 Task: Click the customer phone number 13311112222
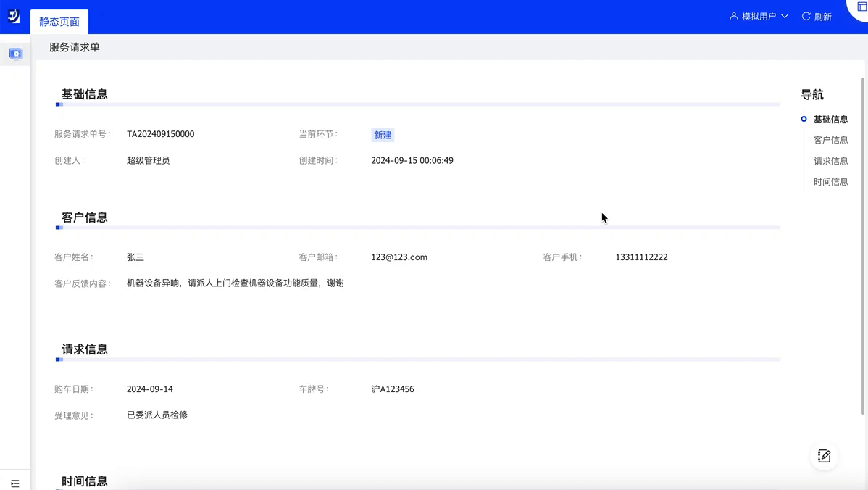tap(642, 257)
